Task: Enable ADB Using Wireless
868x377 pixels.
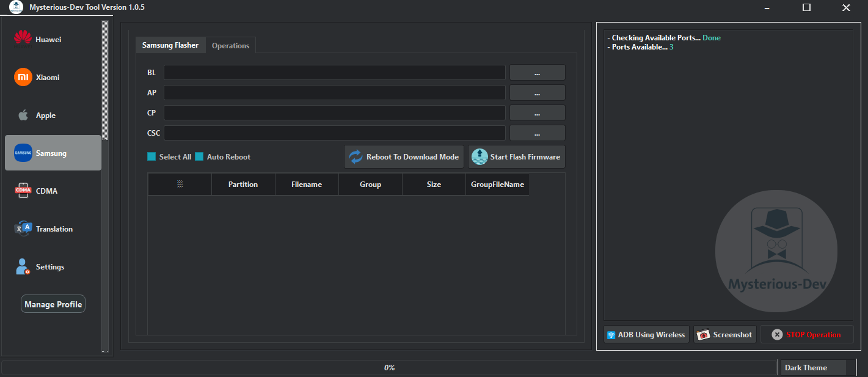Action: click(x=646, y=334)
